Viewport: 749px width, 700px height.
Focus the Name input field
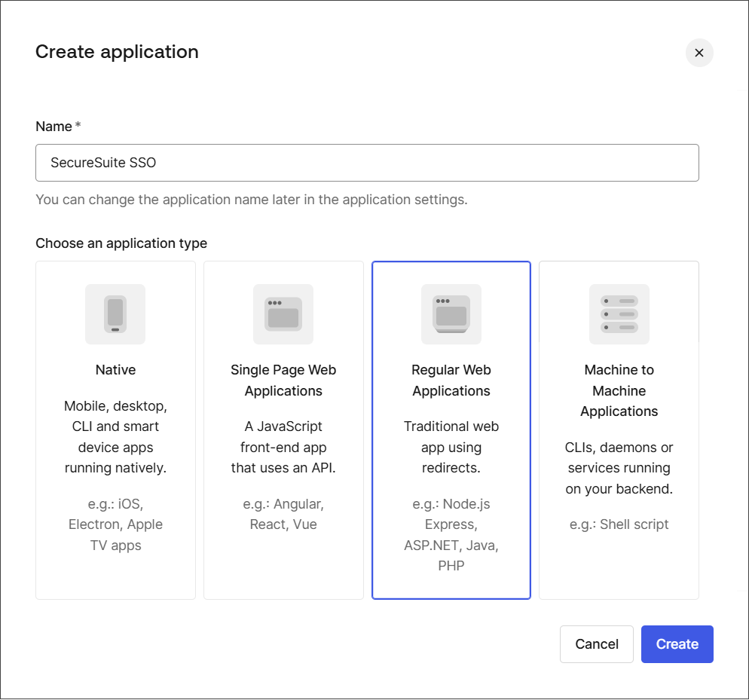click(367, 163)
